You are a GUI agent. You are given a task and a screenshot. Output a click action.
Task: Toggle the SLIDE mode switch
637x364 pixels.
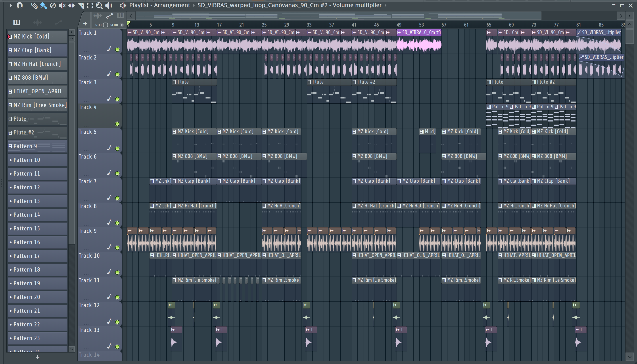122,25
